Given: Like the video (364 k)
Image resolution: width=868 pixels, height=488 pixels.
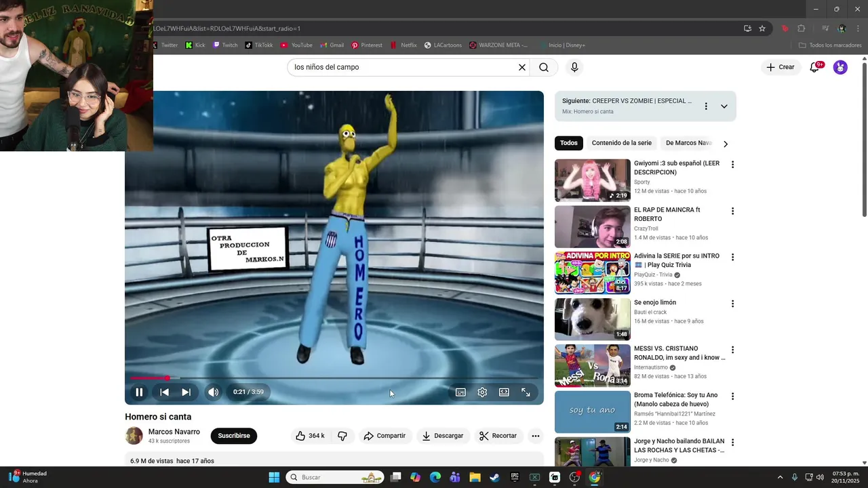Looking at the screenshot, I should tap(310, 436).
